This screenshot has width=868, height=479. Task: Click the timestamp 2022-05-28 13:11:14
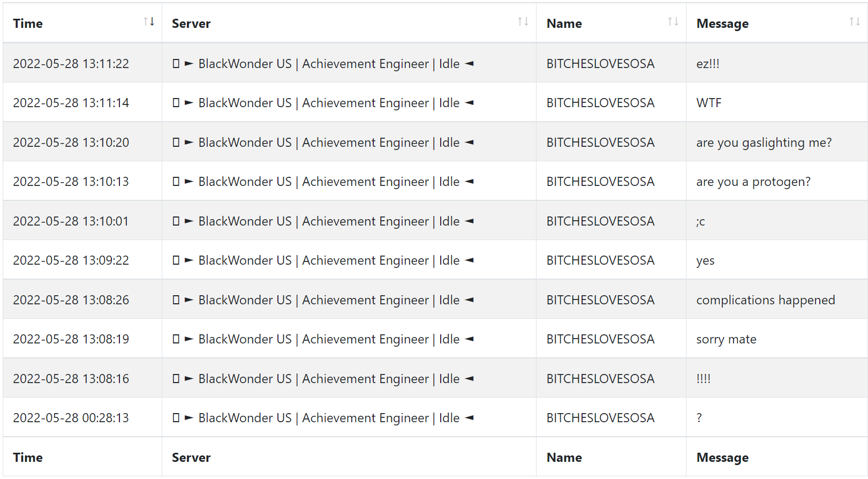pyautogui.click(x=71, y=103)
